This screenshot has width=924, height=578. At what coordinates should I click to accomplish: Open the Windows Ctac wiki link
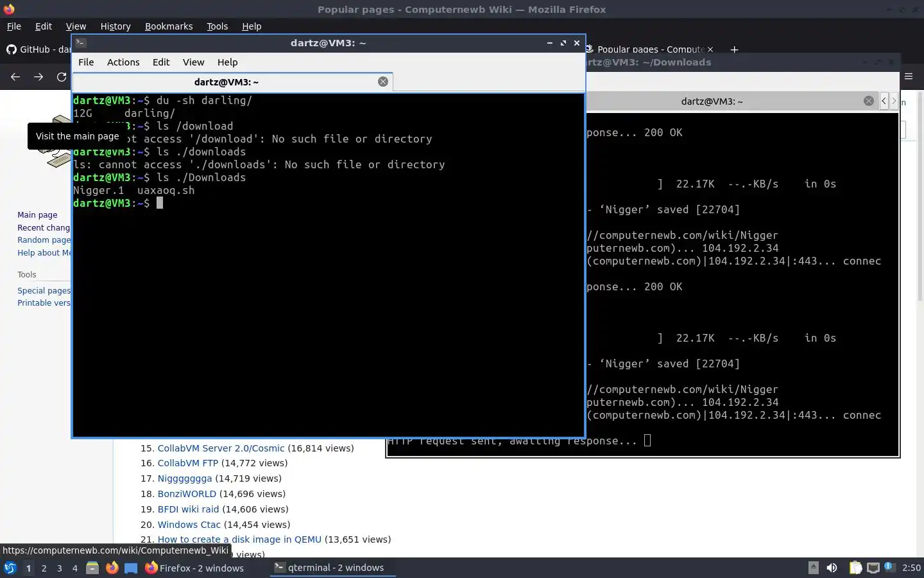[x=189, y=525]
